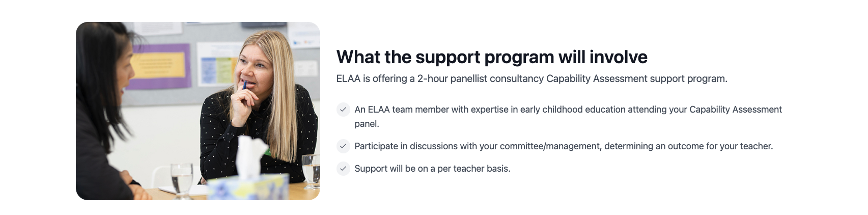Click the 'What the support program will involve' heading
The height and width of the screenshot is (215, 868).
coord(491,57)
